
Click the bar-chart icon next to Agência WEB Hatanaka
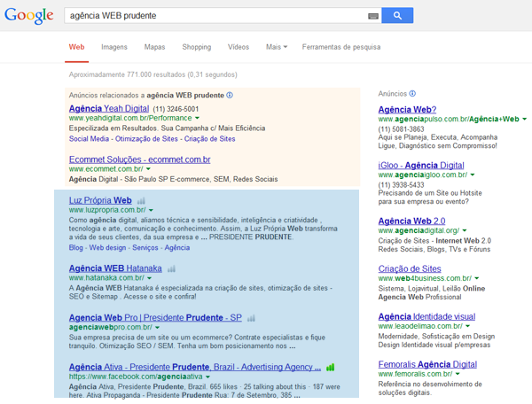click(x=171, y=269)
